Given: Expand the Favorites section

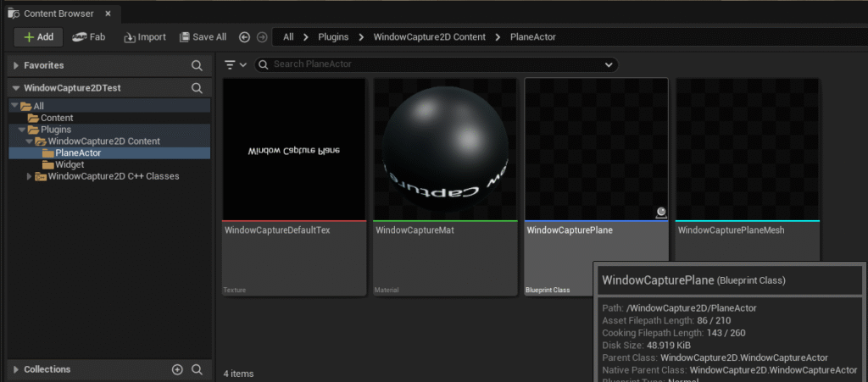Looking at the screenshot, I should pos(16,65).
